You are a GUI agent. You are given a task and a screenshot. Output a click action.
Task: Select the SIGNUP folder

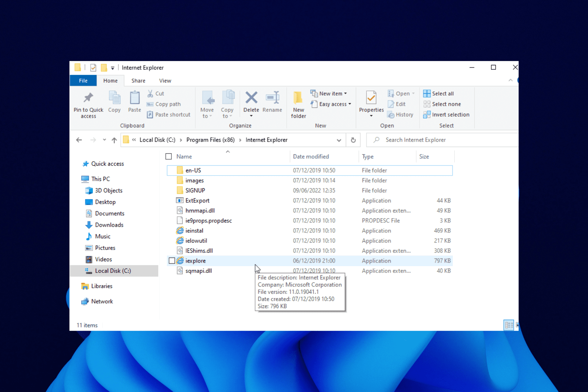pyautogui.click(x=310, y=190)
